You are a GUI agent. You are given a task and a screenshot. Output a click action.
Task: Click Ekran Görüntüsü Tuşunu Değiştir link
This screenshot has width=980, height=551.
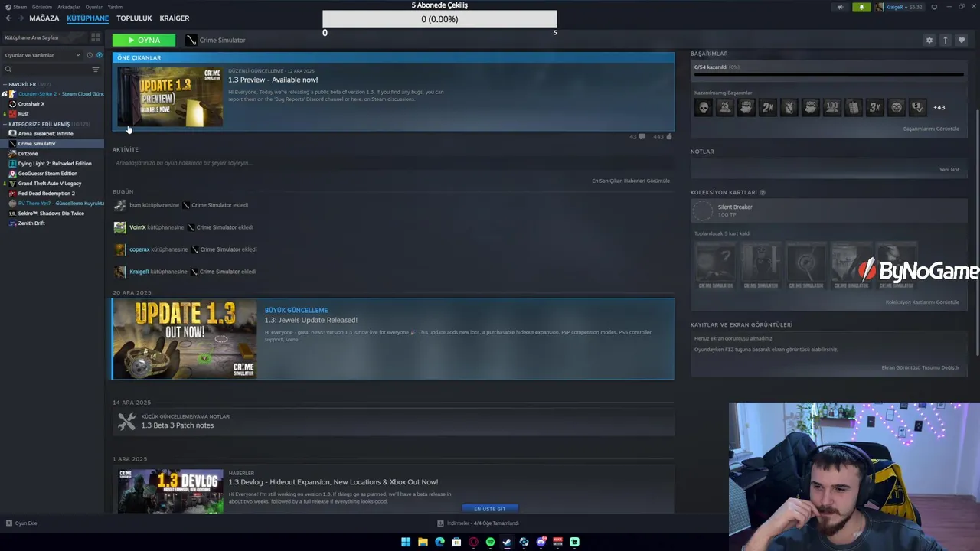[920, 367]
